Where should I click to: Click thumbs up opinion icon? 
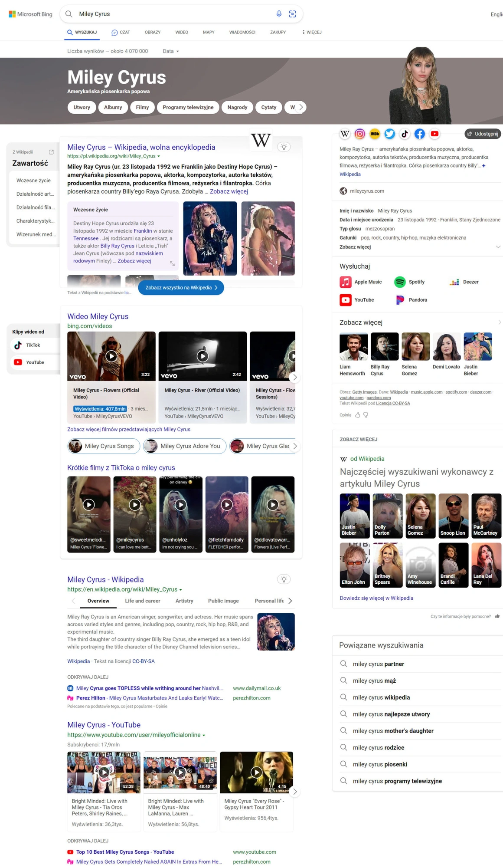click(x=358, y=415)
